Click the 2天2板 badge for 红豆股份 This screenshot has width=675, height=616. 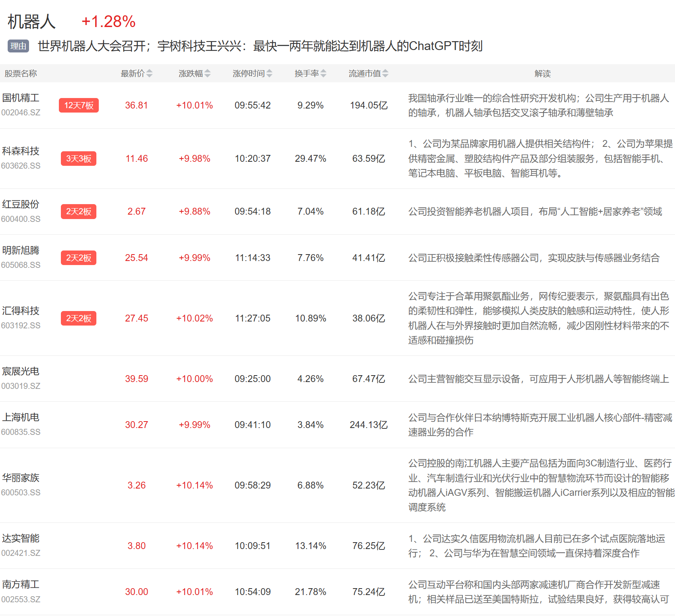pyautogui.click(x=79, y=211)
